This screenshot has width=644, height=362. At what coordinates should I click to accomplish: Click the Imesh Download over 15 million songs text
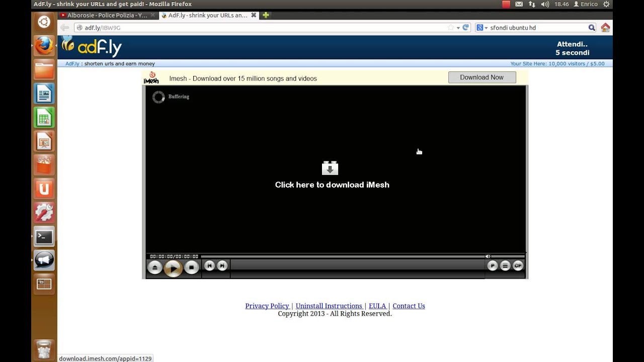coord(243,78)
